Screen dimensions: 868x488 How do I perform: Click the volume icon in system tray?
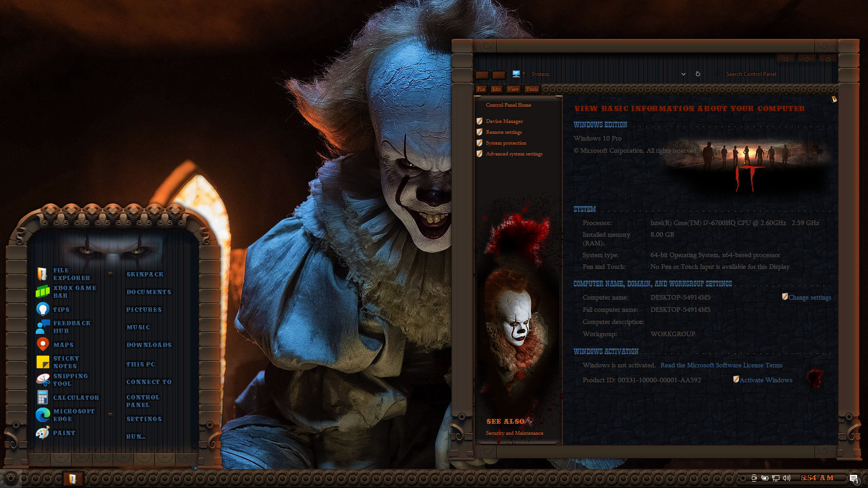(787, 478)
